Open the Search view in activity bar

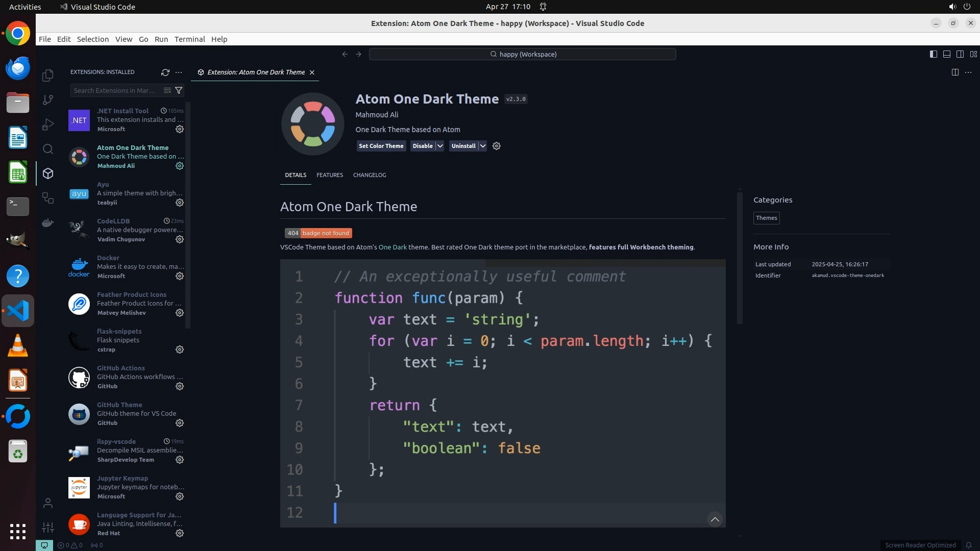pos(48,149)
